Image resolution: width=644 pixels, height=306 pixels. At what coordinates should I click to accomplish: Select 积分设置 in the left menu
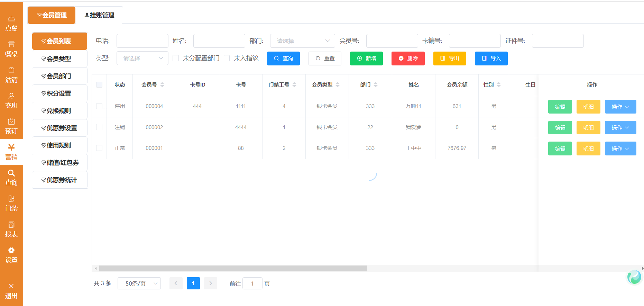click(x=59, y=93)
